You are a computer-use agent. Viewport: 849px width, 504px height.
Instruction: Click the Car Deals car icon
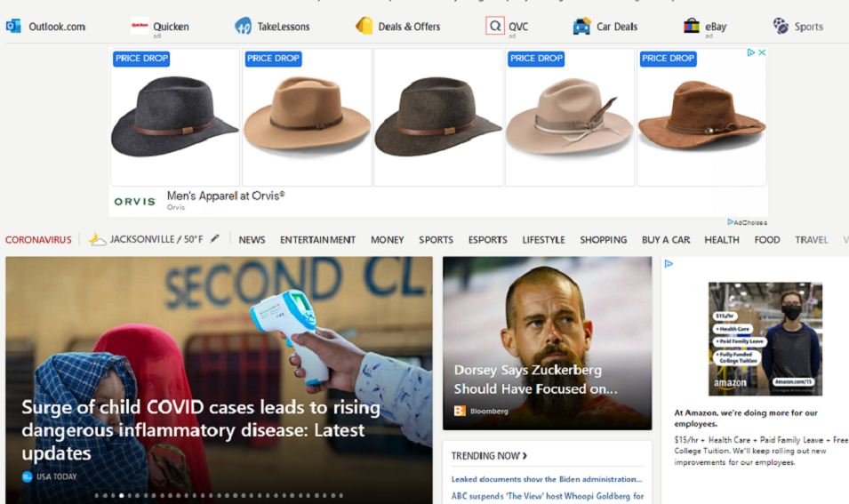pos(581,26)
